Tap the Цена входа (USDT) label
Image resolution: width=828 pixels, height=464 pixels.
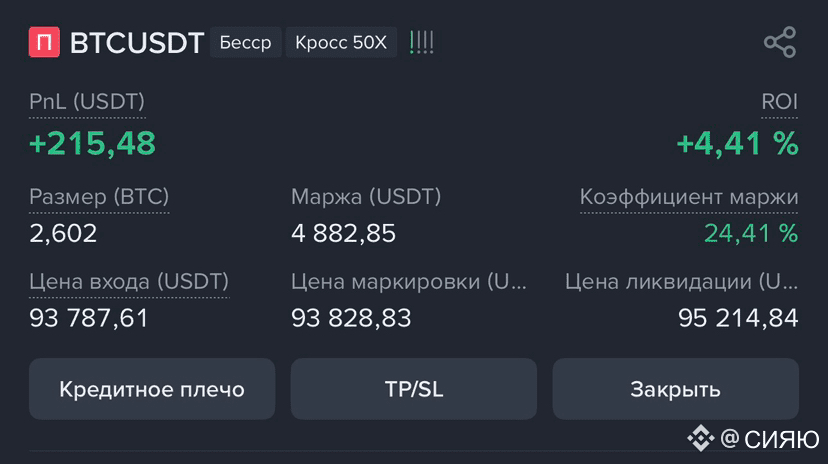(x=129, y=281)
